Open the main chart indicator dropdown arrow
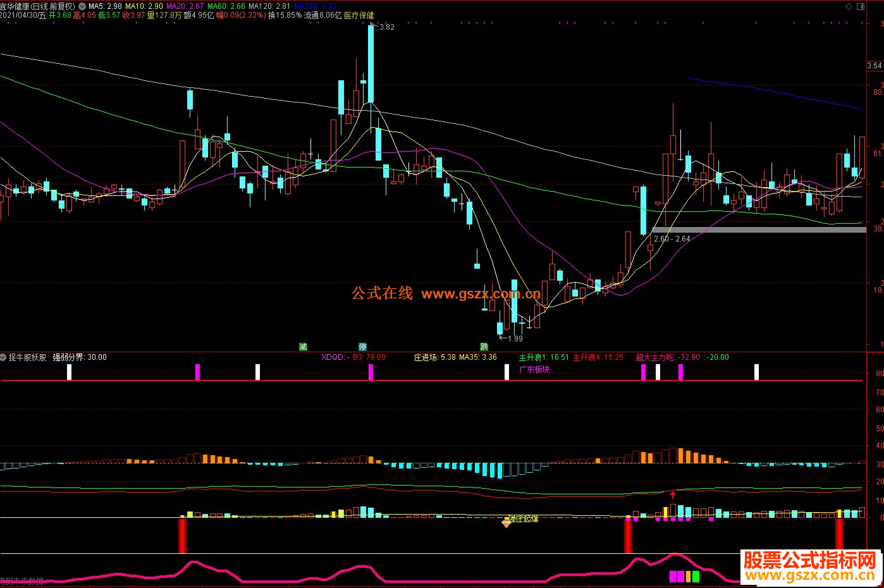Screen dimensions: 884x588 (x=82, y=6)
